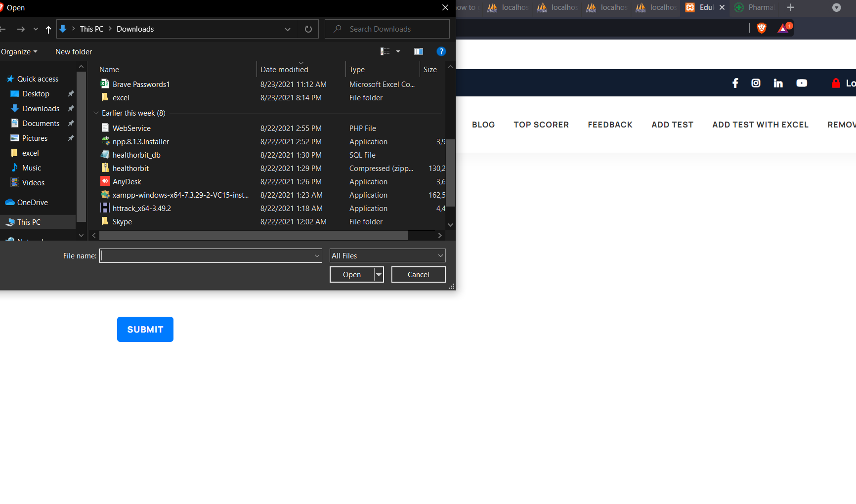Image resolution: width=856 pixels, height=504 pixels.
Task: Create a New folder
Action: tap(74, 52)
